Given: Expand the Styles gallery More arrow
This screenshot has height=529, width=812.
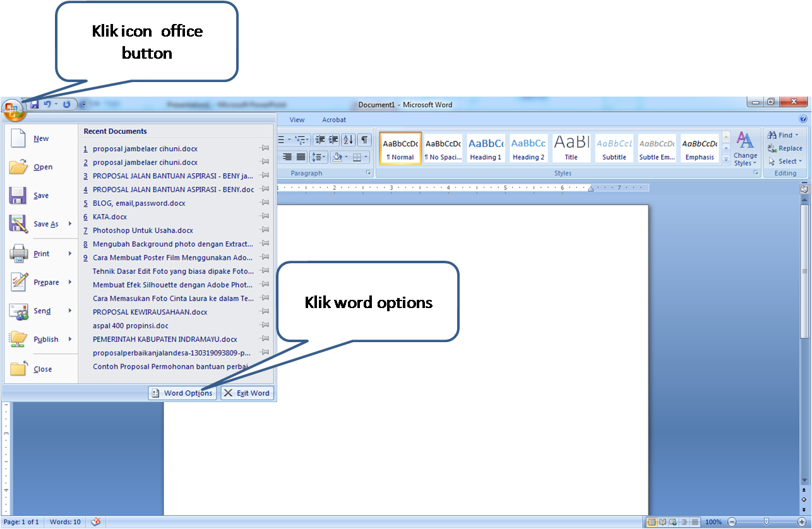Looking at the screenshot, I should coord(726,160).
